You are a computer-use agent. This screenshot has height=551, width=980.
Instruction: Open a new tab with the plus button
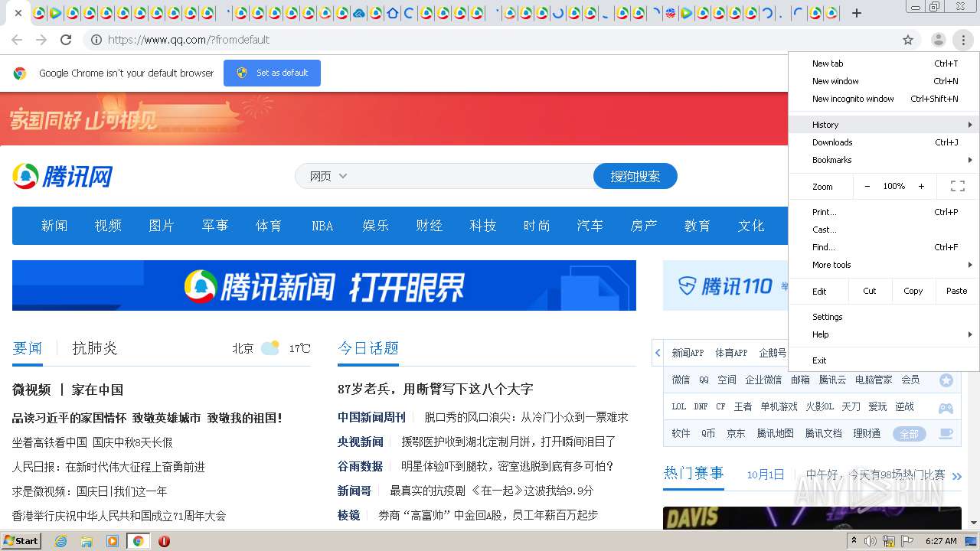[x=857, y=13]
